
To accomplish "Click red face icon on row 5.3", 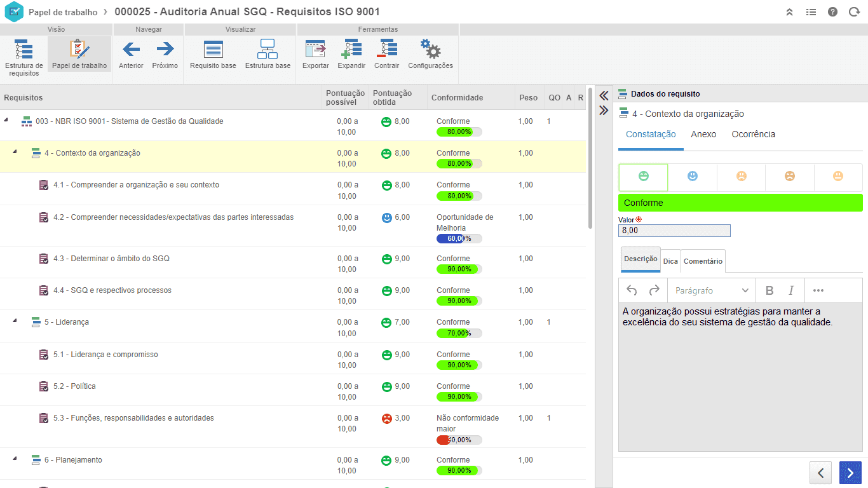I will tap(386, 419).
